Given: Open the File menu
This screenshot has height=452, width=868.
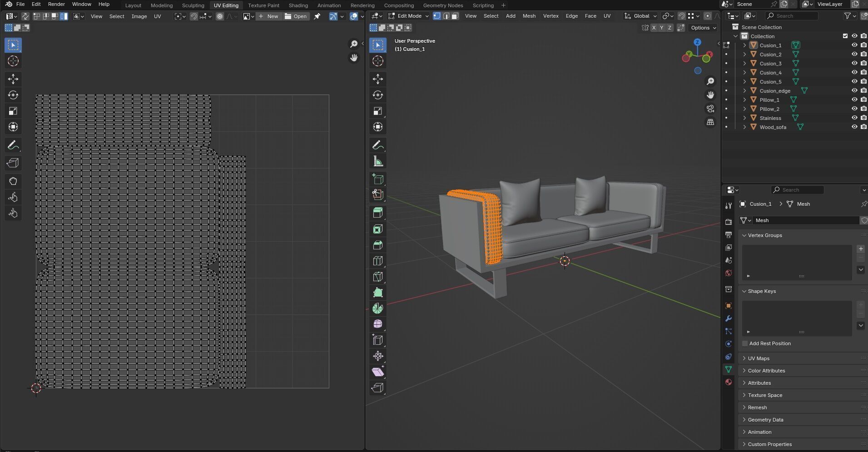Looking at the screenshot, I should click(20, 4).
